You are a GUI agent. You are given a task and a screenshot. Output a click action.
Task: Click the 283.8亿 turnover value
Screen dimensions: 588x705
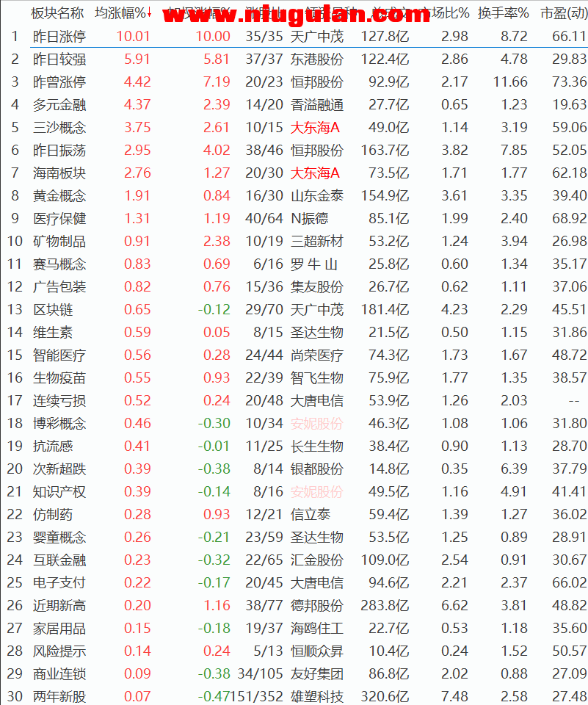pos(385,606)
